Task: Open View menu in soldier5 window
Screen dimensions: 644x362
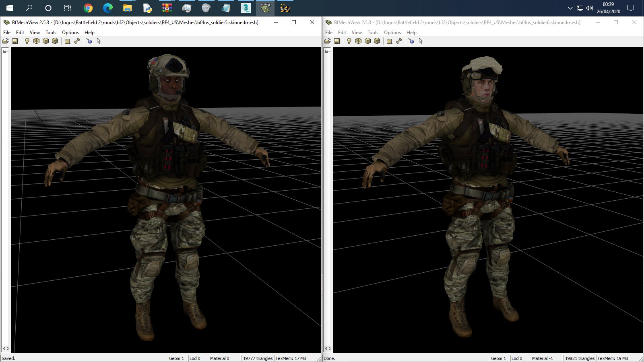Action: 35,33
